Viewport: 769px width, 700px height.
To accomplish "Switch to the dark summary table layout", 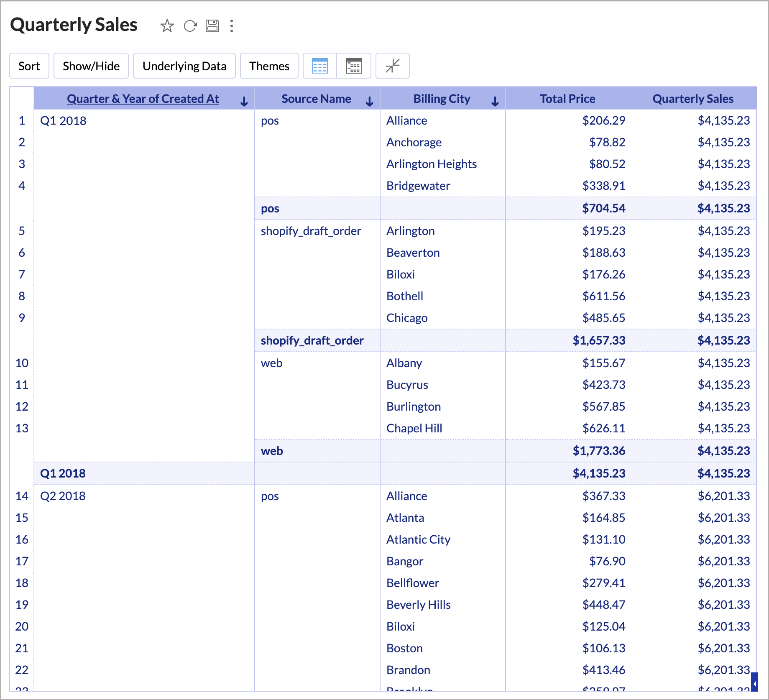I will pos(354,66).
